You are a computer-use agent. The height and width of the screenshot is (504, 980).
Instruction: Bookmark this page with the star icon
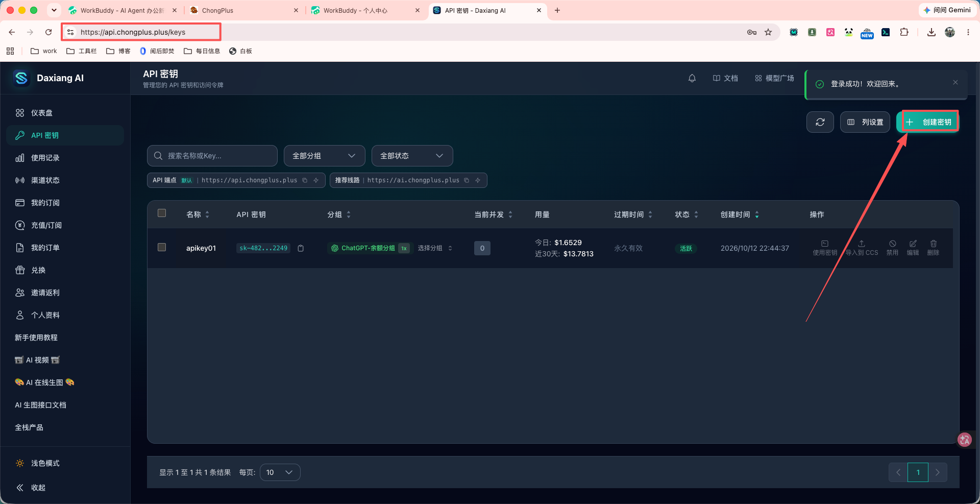(x=768, y=32)
